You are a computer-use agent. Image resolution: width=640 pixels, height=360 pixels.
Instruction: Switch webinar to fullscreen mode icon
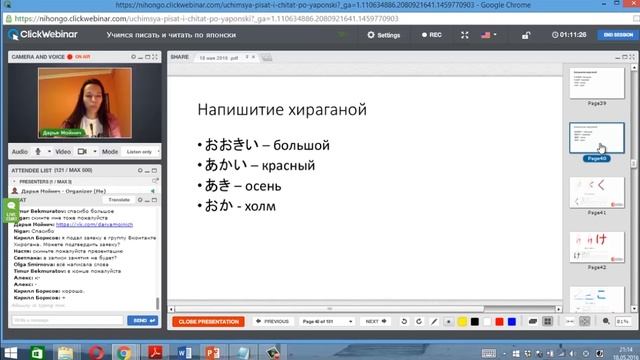[464, 35]
